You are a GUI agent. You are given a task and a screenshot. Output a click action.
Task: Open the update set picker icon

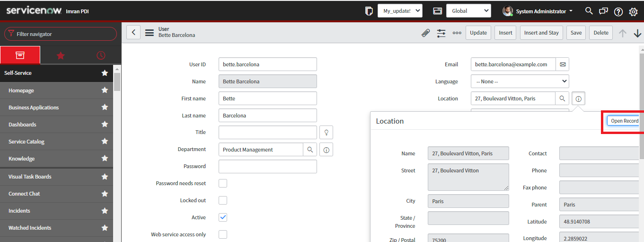[x=369, y=11]
